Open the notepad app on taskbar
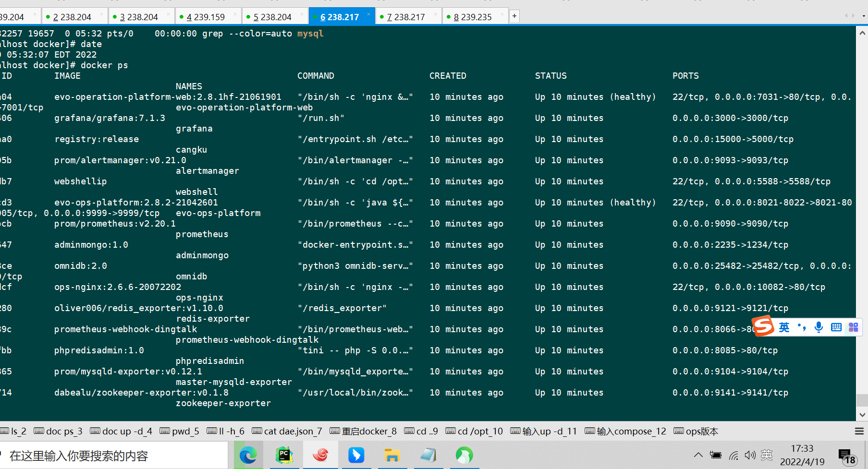This screenshot has width=868, height=469. click(428, 455)
